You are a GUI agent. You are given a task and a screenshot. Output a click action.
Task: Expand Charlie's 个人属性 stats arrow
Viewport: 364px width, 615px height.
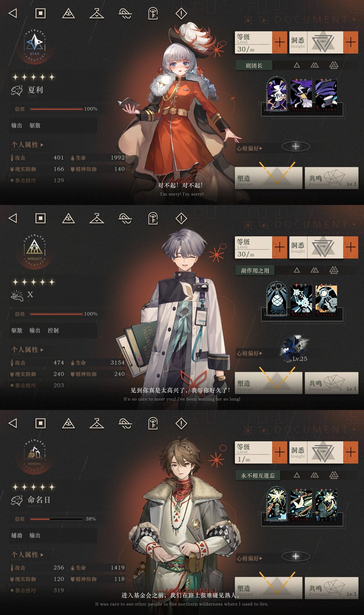click(42, 145)
